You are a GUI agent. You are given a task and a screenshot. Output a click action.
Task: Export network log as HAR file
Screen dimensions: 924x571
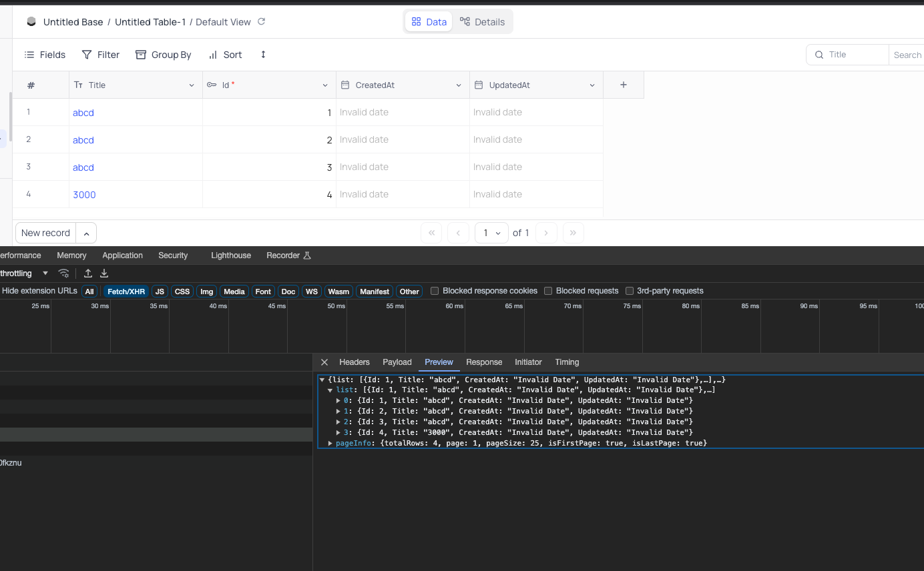point(103,273)
